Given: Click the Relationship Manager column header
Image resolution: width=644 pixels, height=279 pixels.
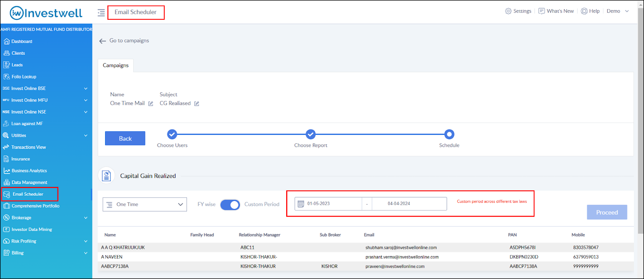Looking at the screenshot, I should (260, 235).
